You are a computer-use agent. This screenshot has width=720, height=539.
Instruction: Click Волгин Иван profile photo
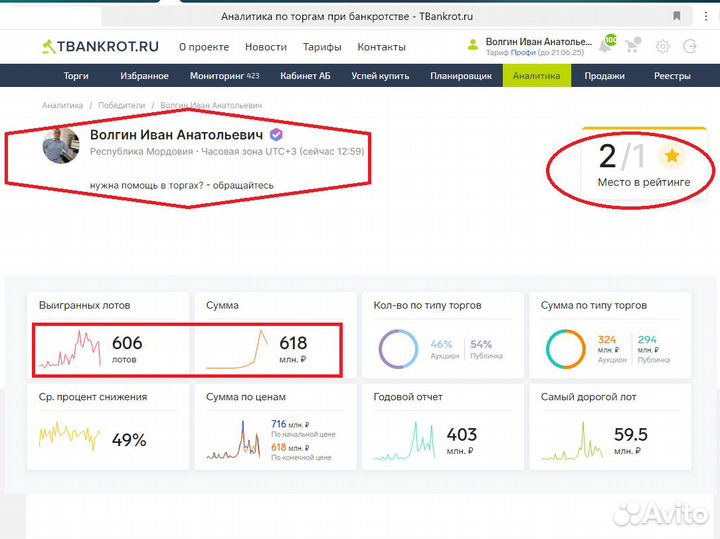point(60,147)
